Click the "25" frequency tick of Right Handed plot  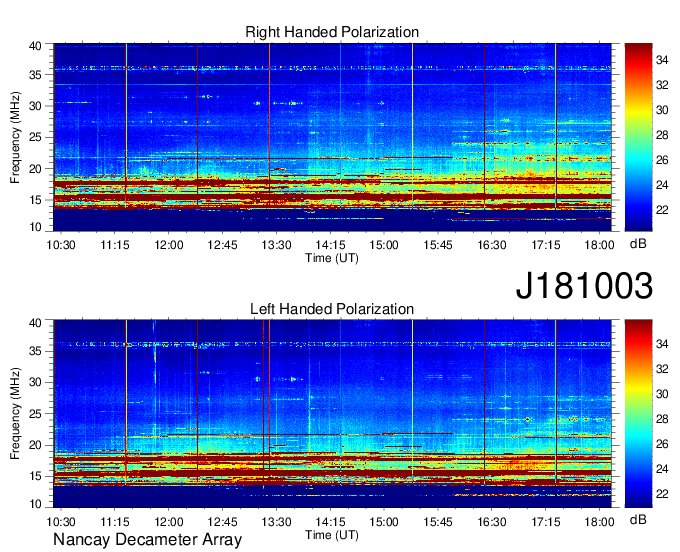(35, 137)
